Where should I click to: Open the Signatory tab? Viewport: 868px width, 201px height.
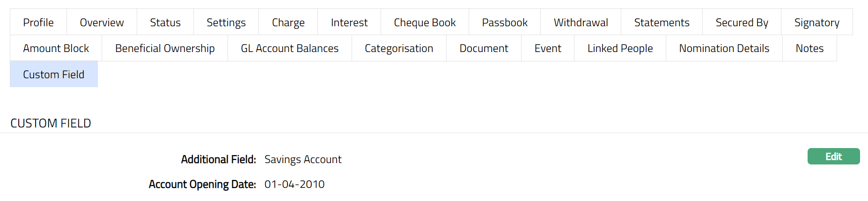pyautogui.click(x=817, y=22)
